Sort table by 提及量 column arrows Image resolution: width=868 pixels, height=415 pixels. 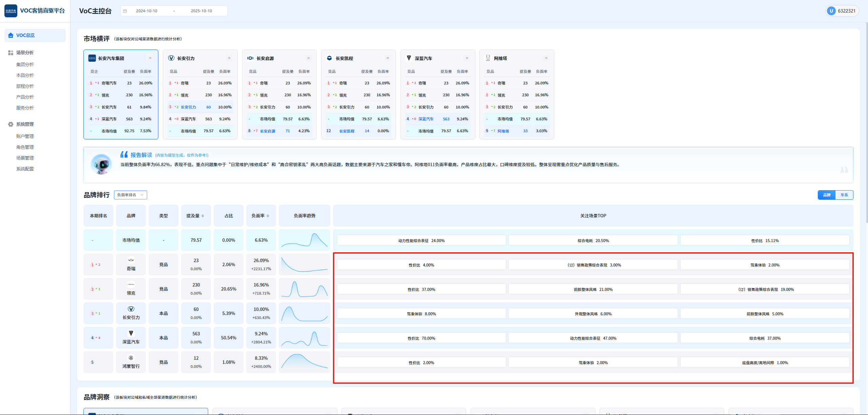(x=203, y=216)
